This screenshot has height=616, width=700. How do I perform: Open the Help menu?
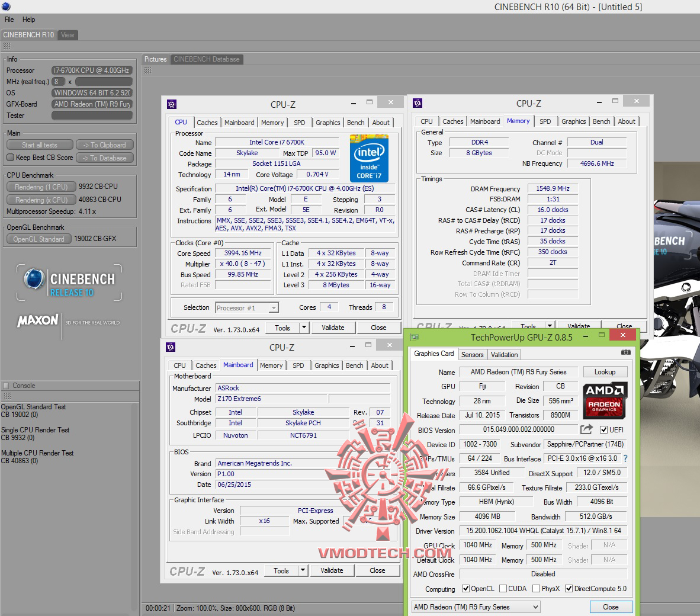pos(28,20)
